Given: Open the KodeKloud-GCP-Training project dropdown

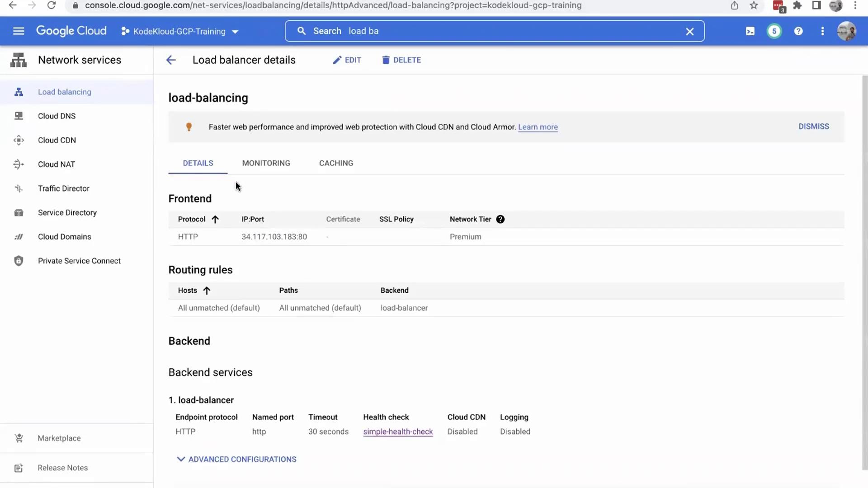Looking at the screenshot, I should [179, 32].
